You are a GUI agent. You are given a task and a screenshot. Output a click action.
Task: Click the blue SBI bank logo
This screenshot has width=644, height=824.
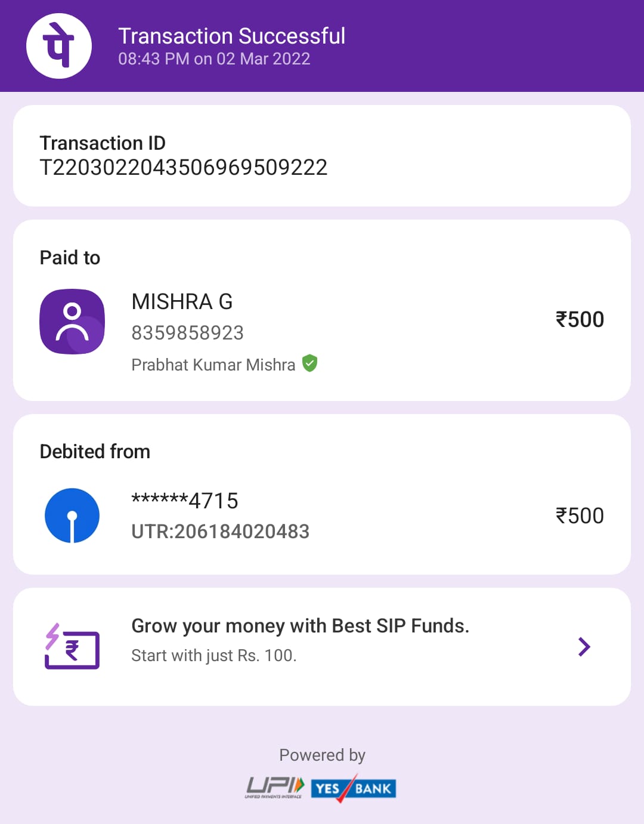(x=72, y=516)
